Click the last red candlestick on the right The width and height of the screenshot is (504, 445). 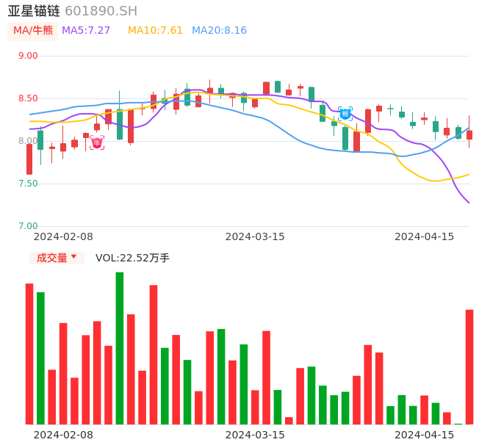tap(469, 135)
